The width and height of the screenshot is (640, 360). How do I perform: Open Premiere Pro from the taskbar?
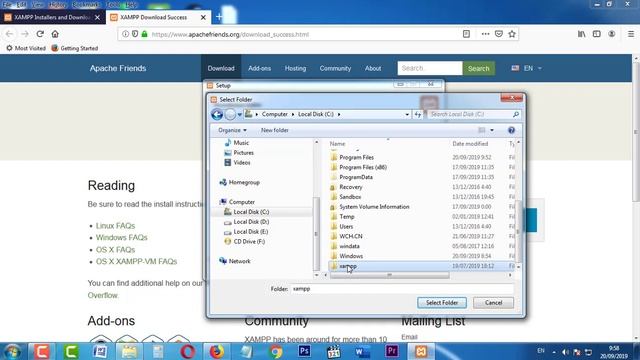[391, 351]
